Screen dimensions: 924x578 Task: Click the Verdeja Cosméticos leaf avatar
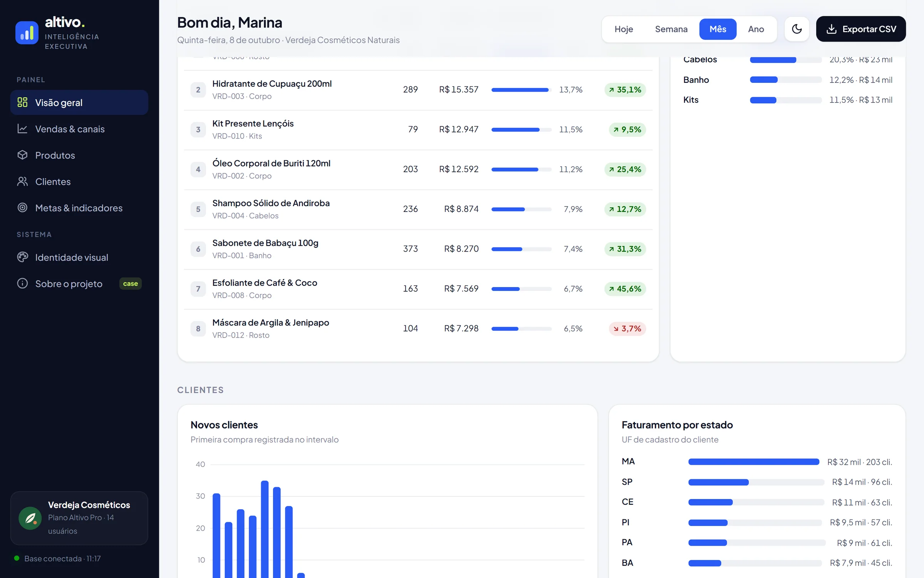tap(30, 518)
